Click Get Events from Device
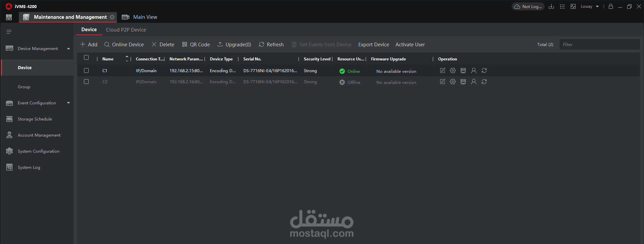The image size is (644, 244). 321,44
